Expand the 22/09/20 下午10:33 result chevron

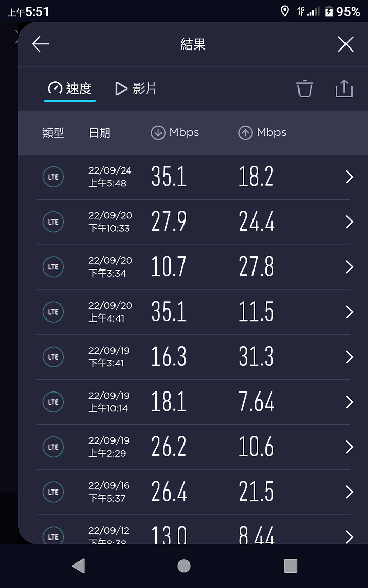coord(349,222)
